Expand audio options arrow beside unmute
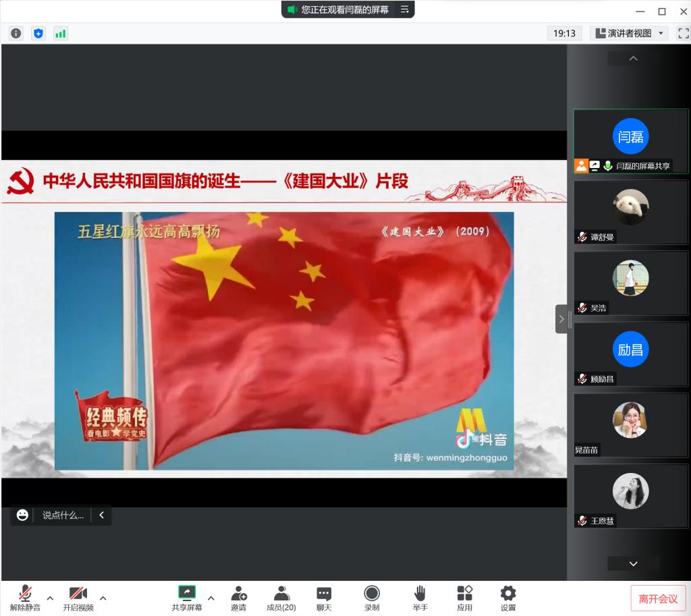Viewport: 691px width, 616px height. [x=50, y=598]
